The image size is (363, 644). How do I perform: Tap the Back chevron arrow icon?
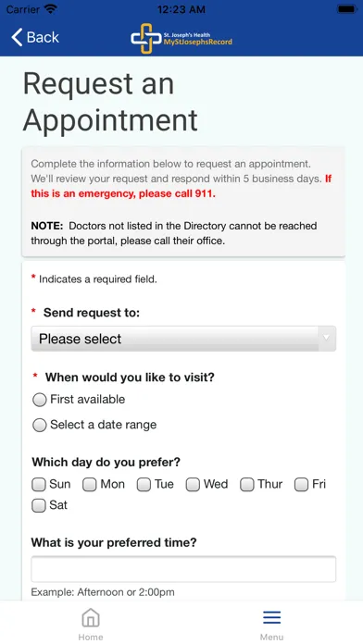point(17,37)
